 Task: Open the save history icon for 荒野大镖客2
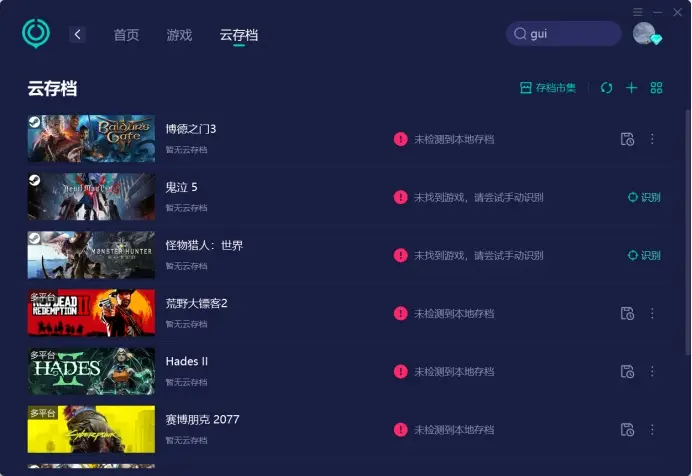tap(627, 313)
